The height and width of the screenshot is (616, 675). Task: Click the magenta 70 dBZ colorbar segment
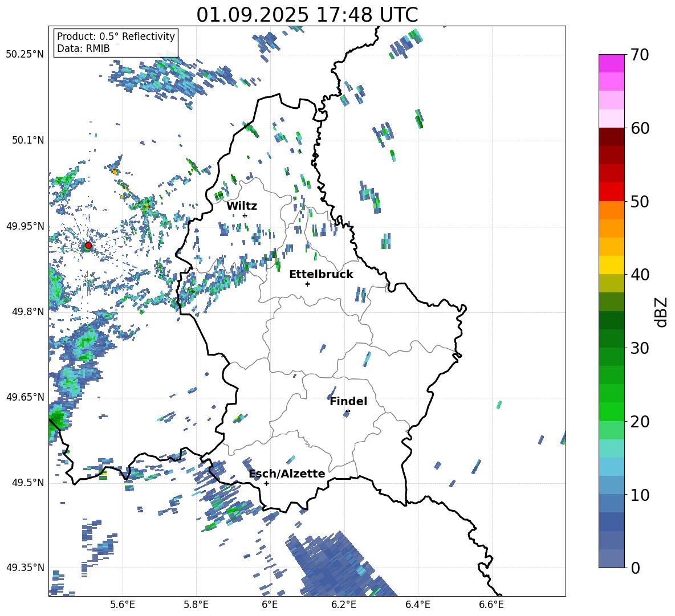coord(611,63)
